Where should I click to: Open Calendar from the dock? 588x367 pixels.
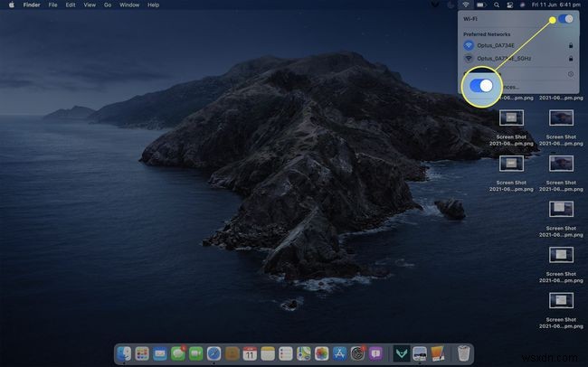coord(249,353)
